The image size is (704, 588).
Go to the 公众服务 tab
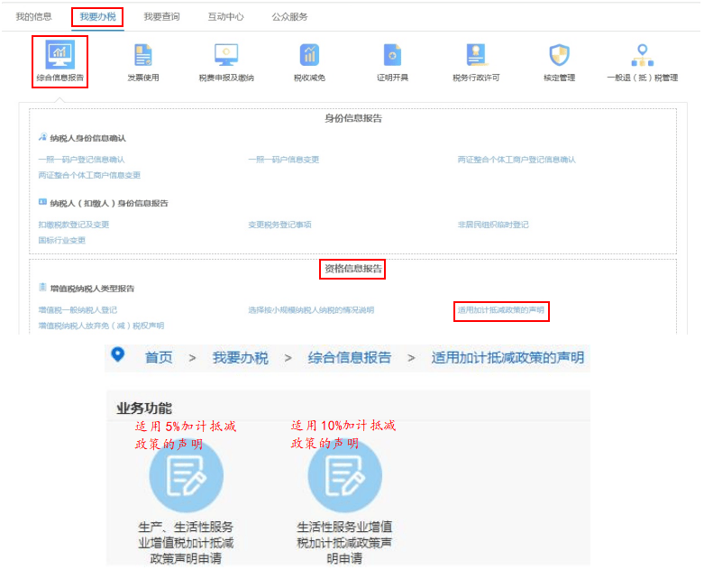(x=289, y=17)
